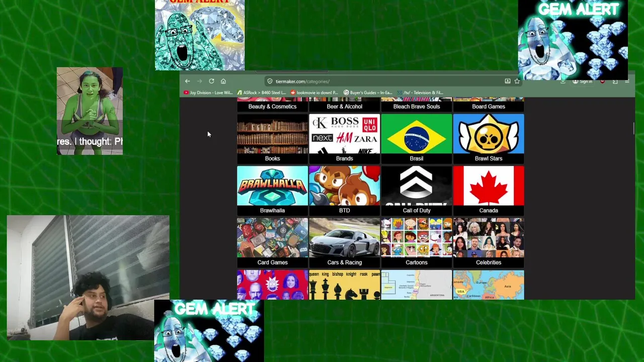Open the Cars & Racing category
Screen dimensions: 644x362
344,242
